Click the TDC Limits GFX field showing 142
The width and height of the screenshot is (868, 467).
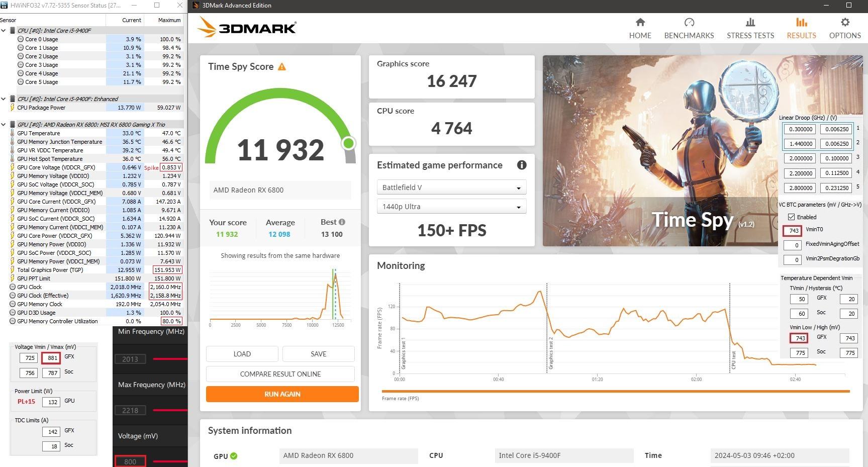click(51, 431)
